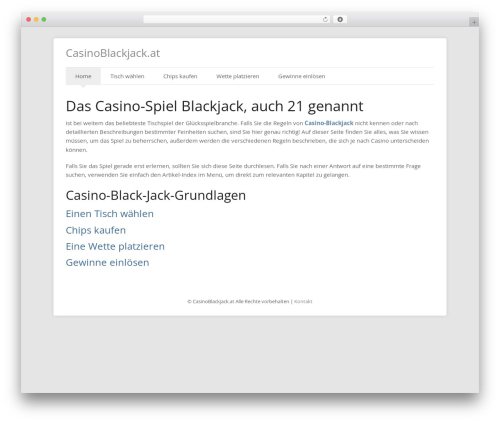This screenshot has height=423, width=500.
Task: Open Eine Wette platzieren heading link
Action: [115, 246]
